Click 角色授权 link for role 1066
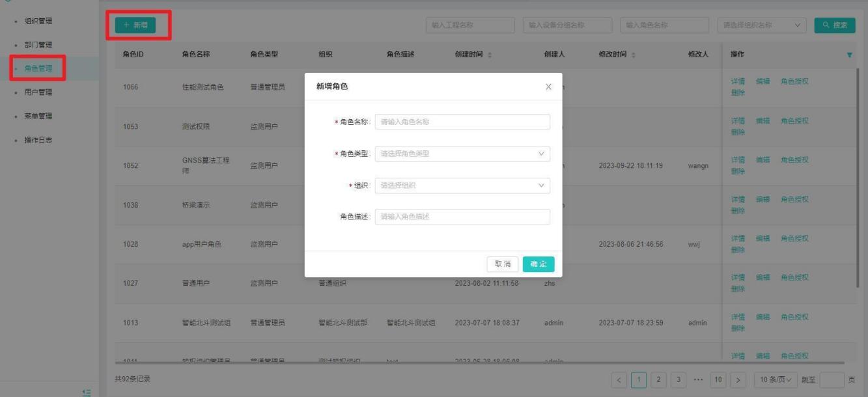The image size is (868, 397). pos(794,82)
